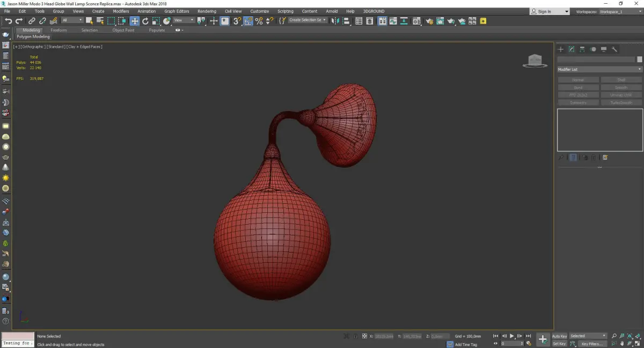
Task: Open the Render Setup teapot icon
Action: (429, 21)
